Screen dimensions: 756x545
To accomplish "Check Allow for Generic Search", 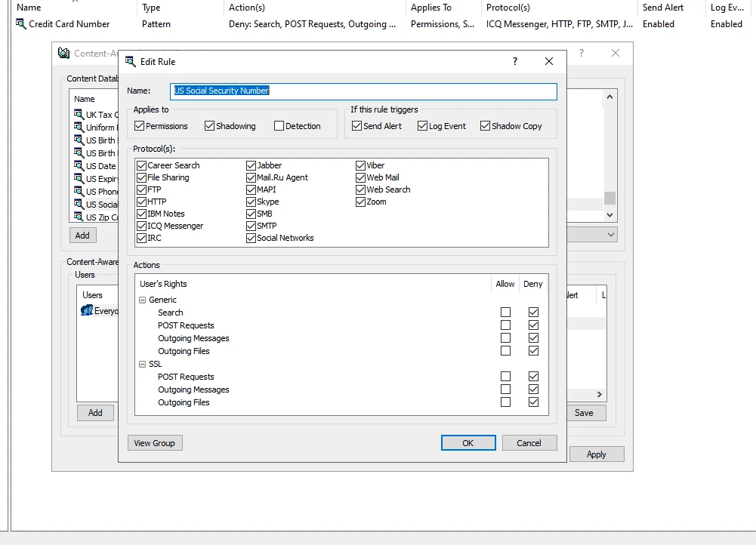I will 505,313.
